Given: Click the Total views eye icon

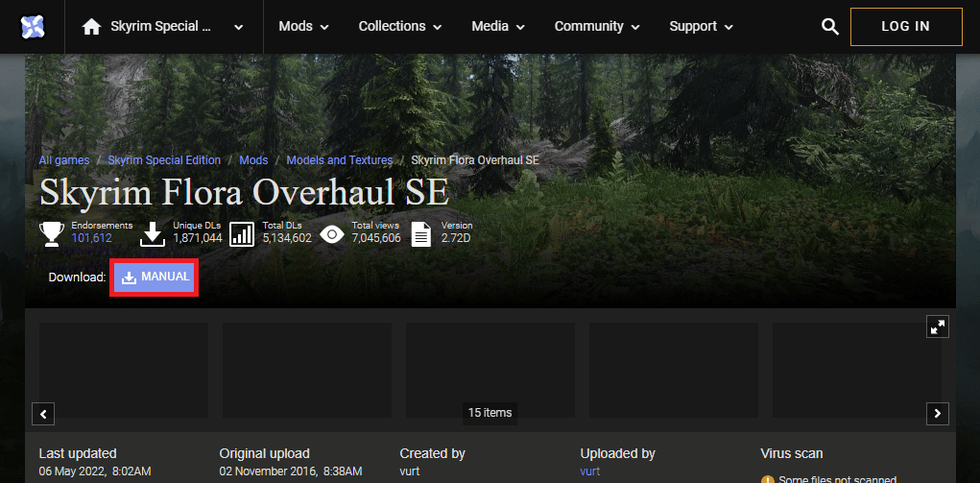Looking at the screenshot, I should tap(332, 234).
